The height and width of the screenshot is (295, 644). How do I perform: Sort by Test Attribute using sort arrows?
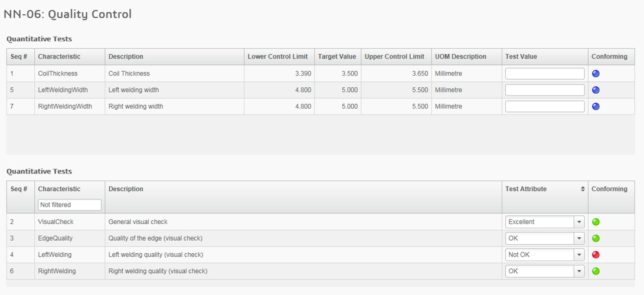(583, 189)
